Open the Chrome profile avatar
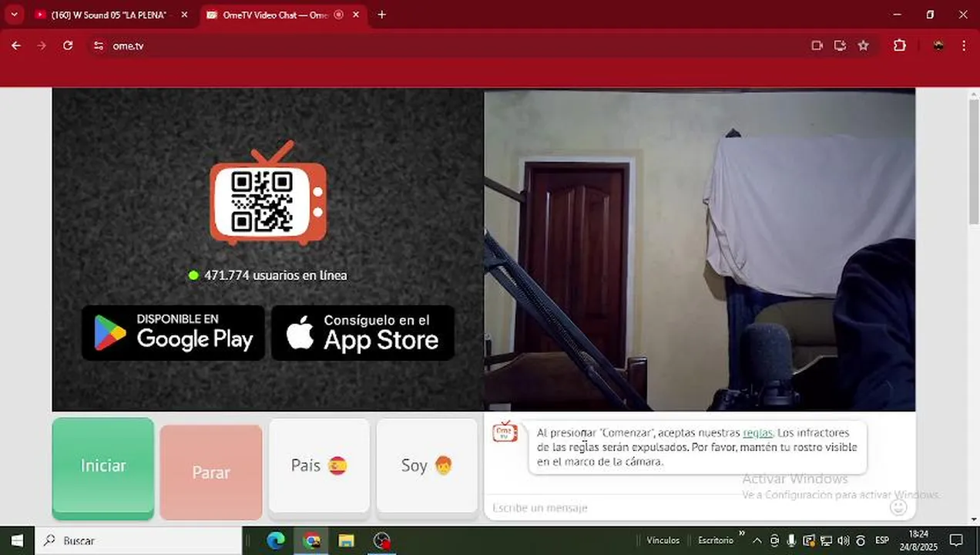Image resolution: width=980 pixels, height=555 pixels. 938,45
